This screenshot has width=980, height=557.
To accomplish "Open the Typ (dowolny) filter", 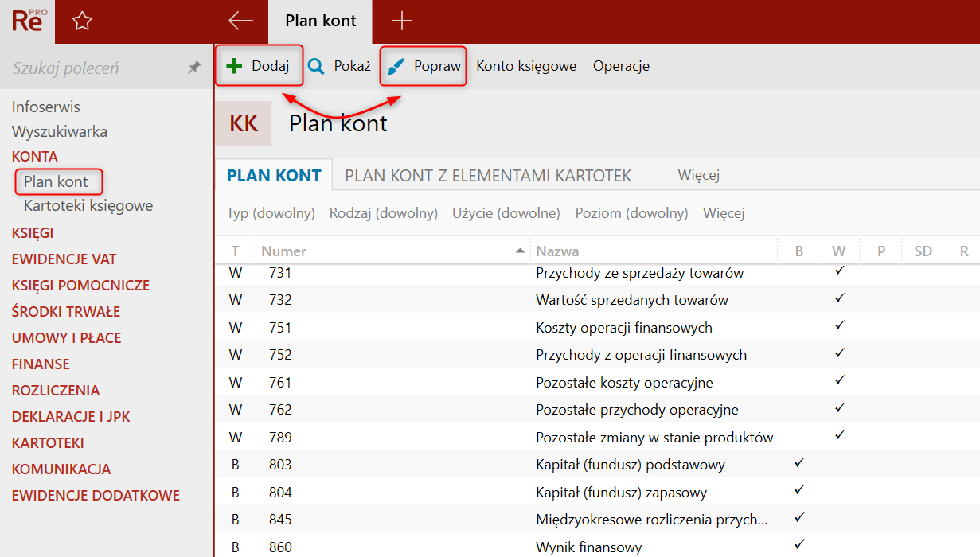I will 271,213.
